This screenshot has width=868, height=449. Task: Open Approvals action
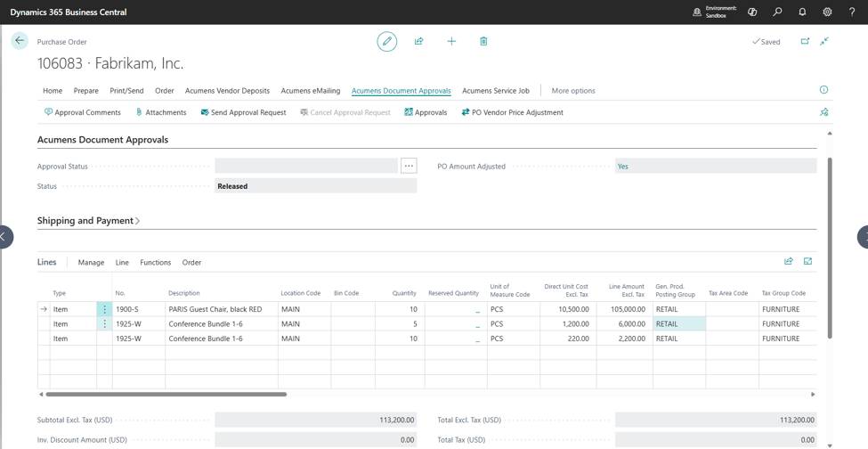click(x=426, y=112)
